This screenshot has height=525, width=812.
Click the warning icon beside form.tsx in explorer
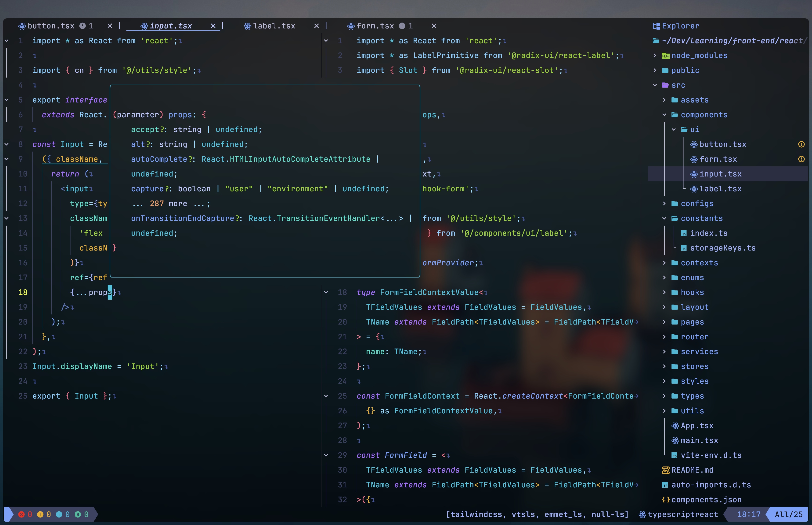pyautogui.click(x=801, y=159)
